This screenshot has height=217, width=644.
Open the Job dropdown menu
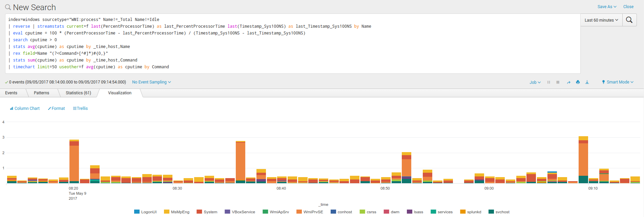(535, 82)
